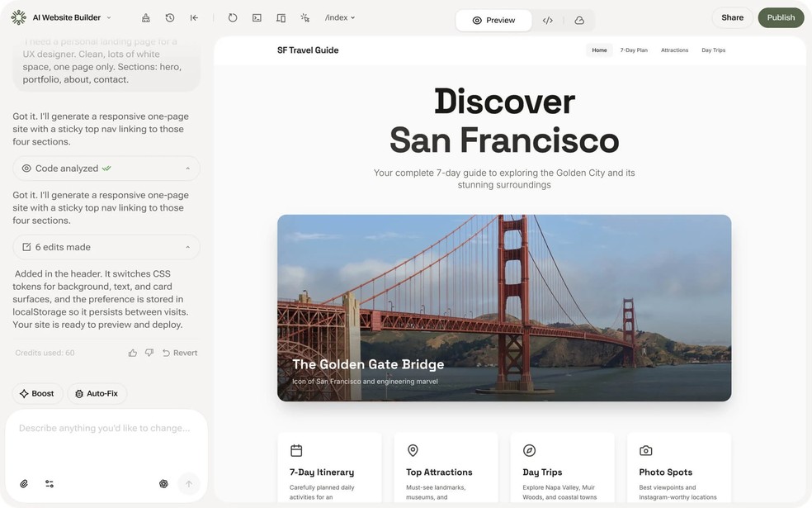Open the /index page dropdown

click(x=340, y=18)
